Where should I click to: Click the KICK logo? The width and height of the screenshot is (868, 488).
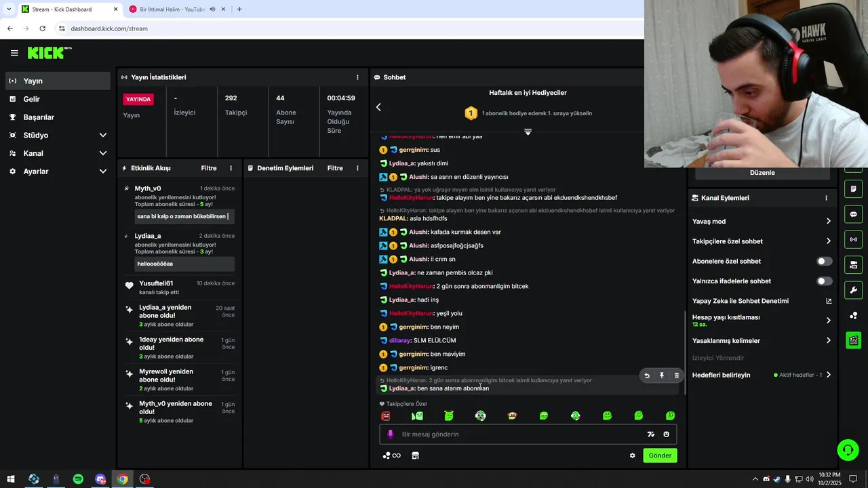[x=48, y=53]
